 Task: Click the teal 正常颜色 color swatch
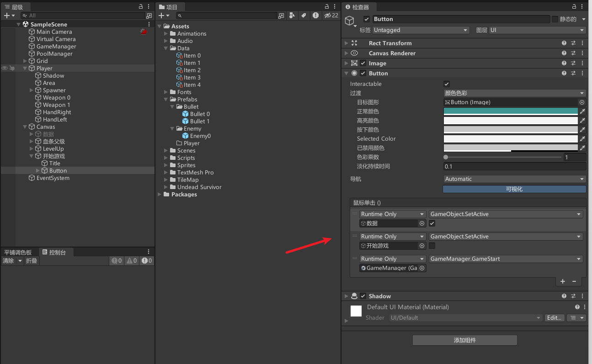pos(511,111)
